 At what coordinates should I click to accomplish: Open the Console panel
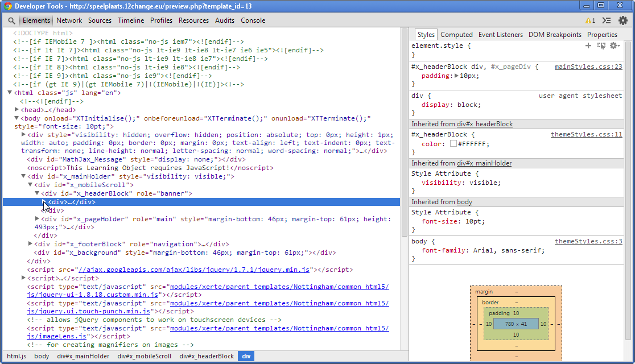253,20
